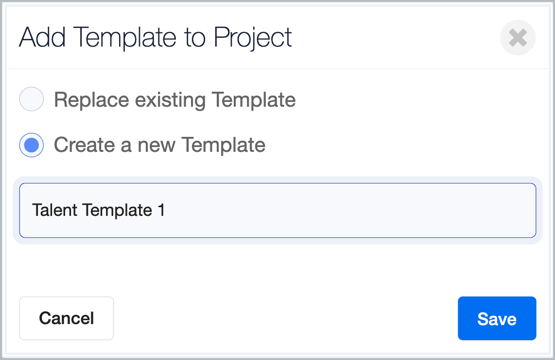Viewport: 555px width, 360px height.
Task: Click the word Template in the Create option
Action: click(223, 145)
